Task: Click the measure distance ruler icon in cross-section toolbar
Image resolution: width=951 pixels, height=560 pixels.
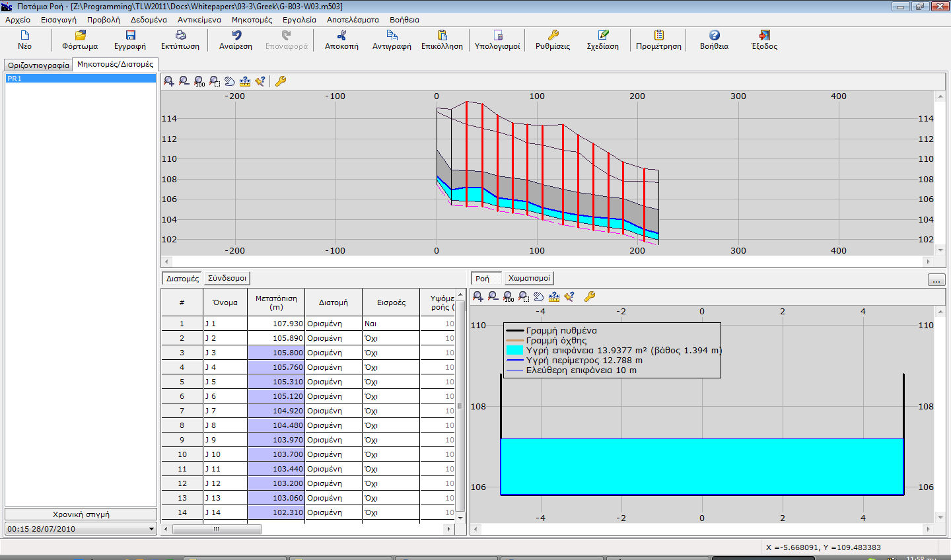Action: tap(554, 297)
